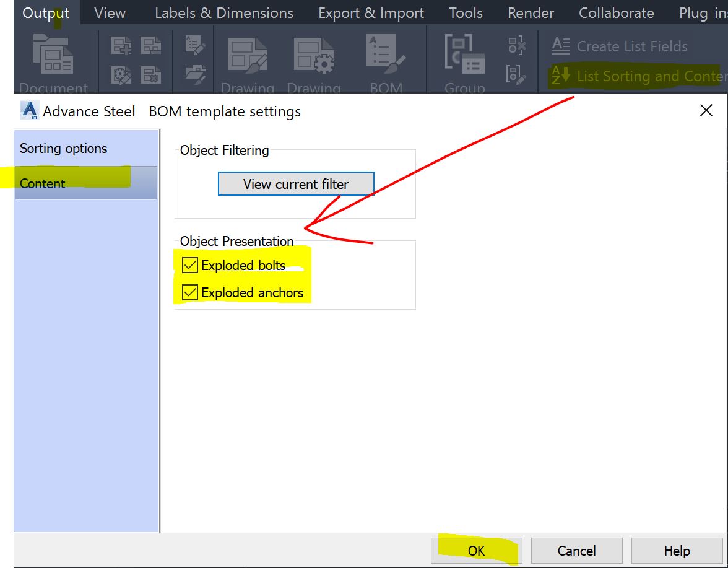Toggle the Exploded anchors checkbox

pyautogui.click(x=190, y=292)
